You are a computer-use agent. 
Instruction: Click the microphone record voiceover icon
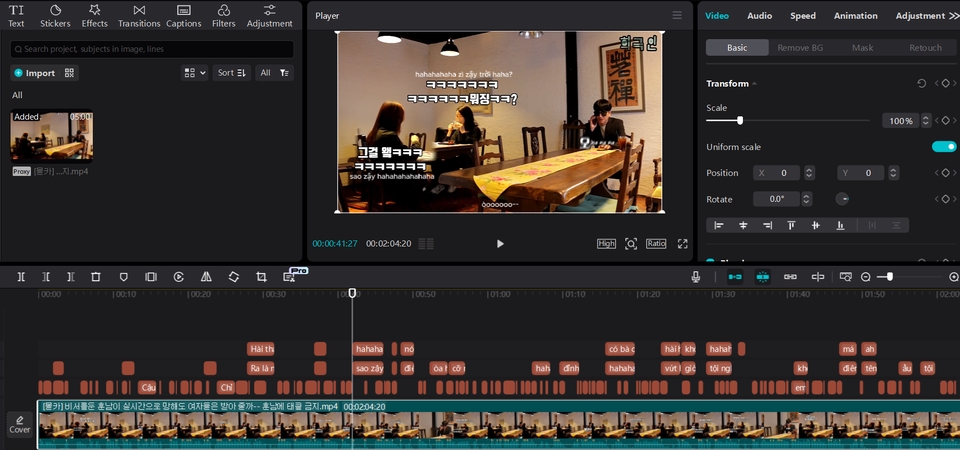(x=696, y=277)
